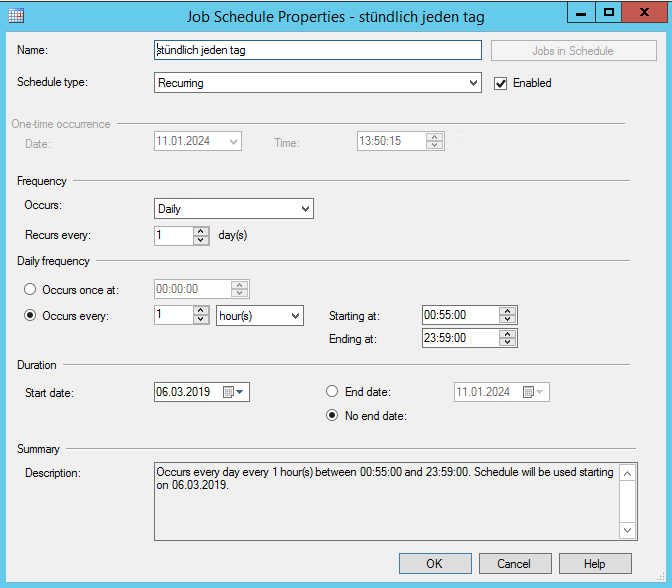Click OK to save the schedule
672x588 pixels.
[x=435, y=563]
